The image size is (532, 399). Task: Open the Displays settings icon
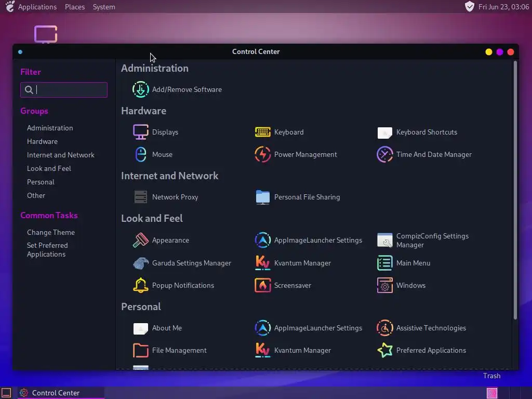[140, 132]
